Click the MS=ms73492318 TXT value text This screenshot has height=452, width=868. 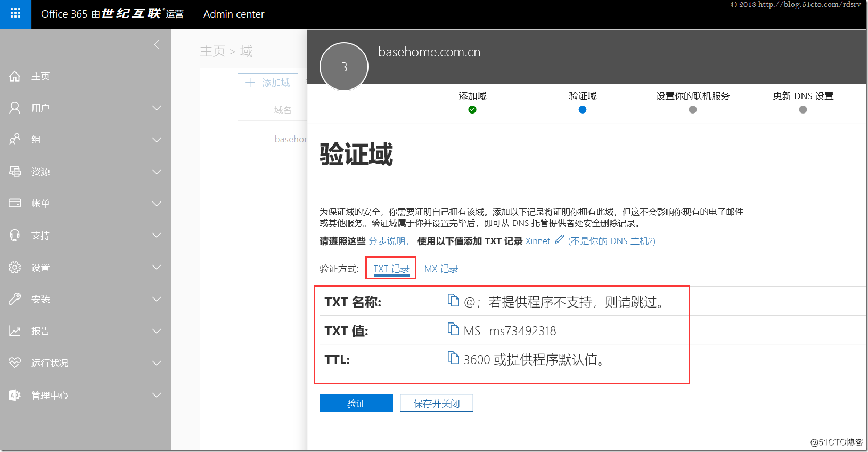tap(510, 331)
